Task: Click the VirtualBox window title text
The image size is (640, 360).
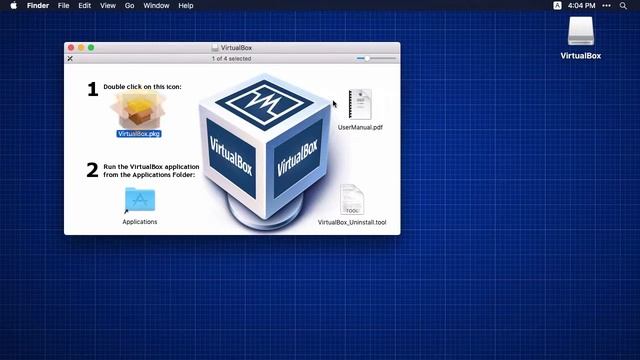Action: 236,48
